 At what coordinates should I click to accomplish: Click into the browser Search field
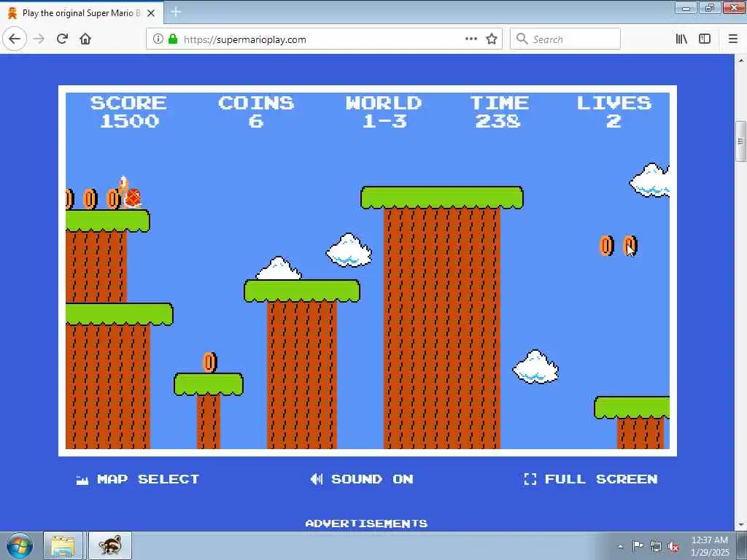click(x=565, y=39)
